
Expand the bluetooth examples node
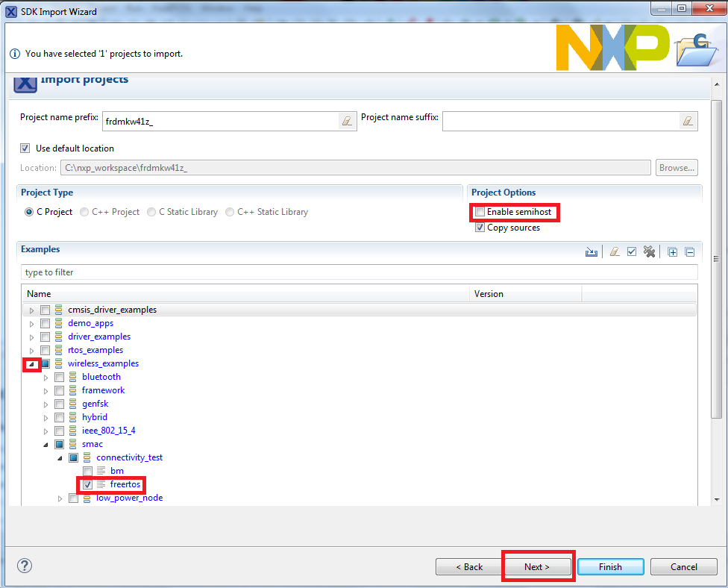click(45, 378)
